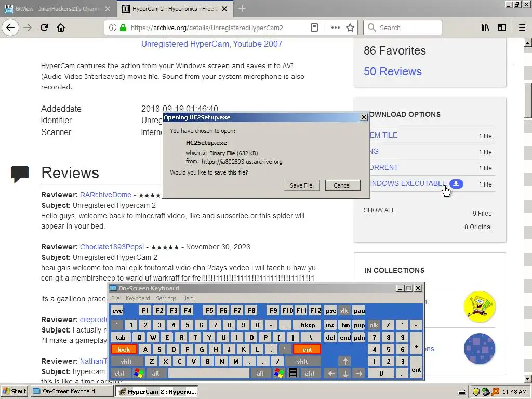Click the right arrow key on On-Screen Keyboard
532x399 pixels.
(359, 373)
